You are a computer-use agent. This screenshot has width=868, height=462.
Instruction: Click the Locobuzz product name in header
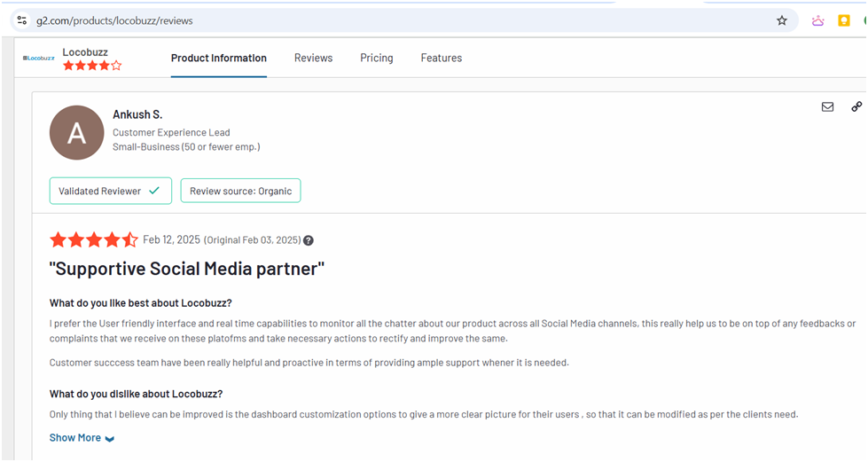[x=85, y=52]
